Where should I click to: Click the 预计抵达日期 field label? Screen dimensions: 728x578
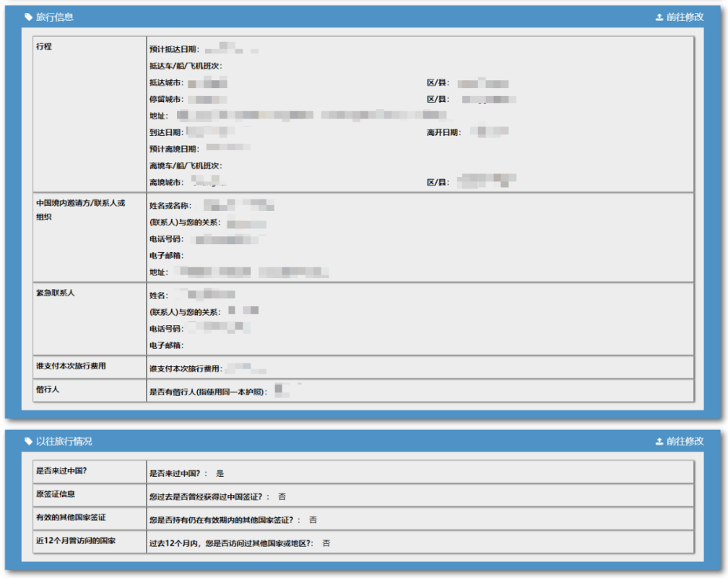click(x=174, y=50)
